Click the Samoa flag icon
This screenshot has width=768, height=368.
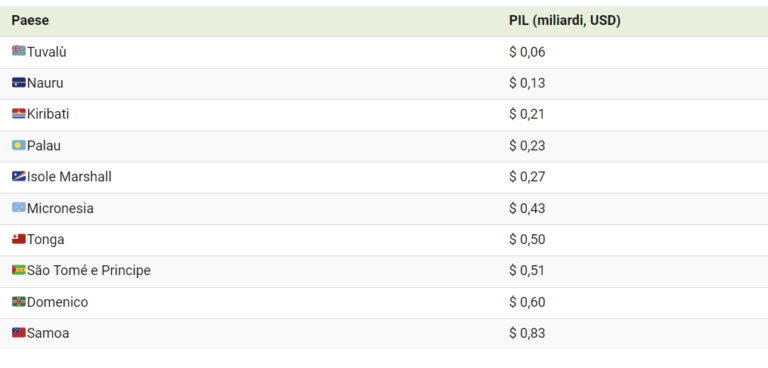click(x=19, y=333)
